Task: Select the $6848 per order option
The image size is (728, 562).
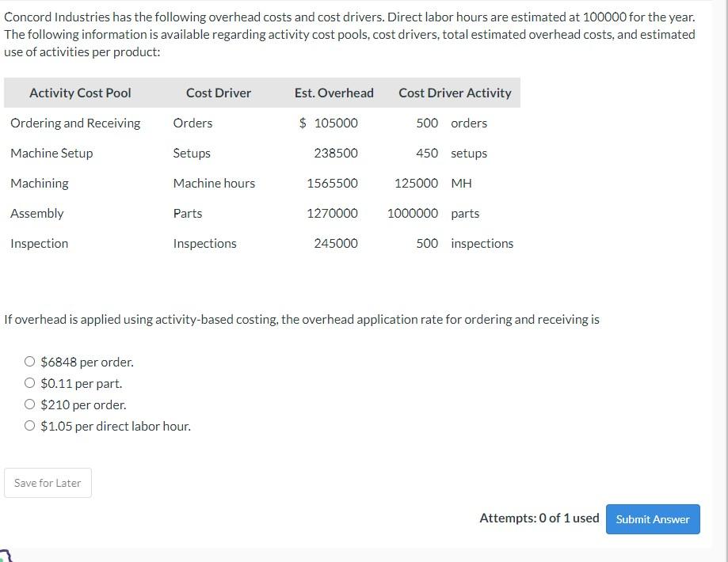Action: [30, 362]
